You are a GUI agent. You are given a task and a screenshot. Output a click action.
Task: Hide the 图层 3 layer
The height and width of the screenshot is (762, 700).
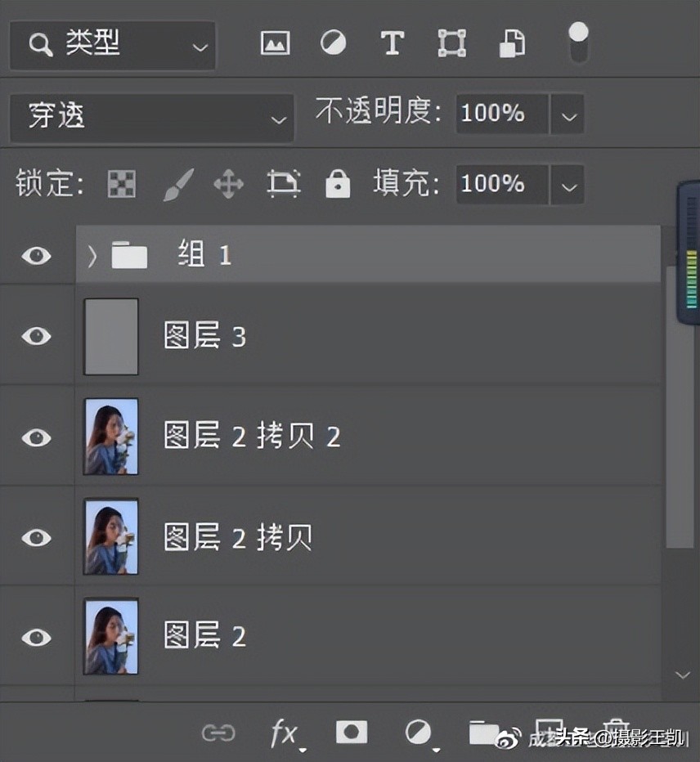coord(36,336)
